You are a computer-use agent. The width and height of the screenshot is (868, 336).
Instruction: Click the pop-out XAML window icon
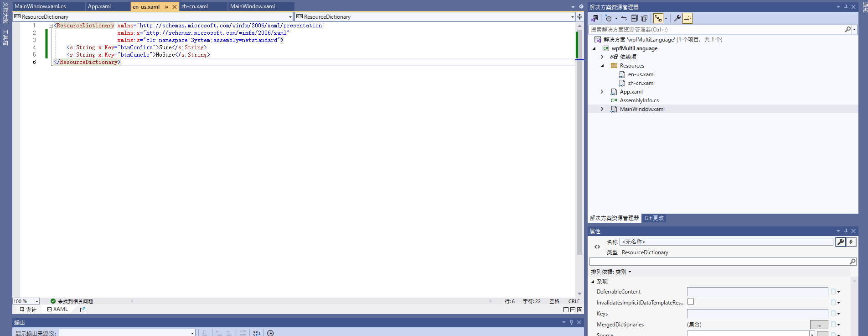(x=83, y=310)
